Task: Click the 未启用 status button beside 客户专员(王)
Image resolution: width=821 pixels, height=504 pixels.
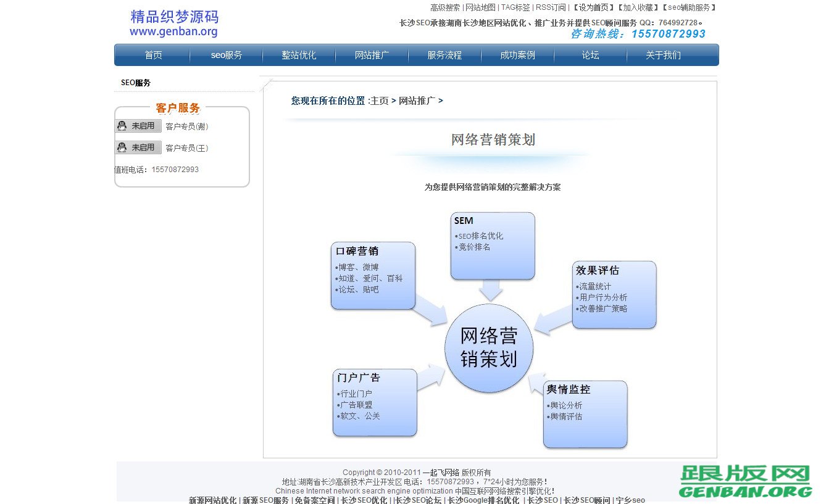Action: [x=143, y=147]
